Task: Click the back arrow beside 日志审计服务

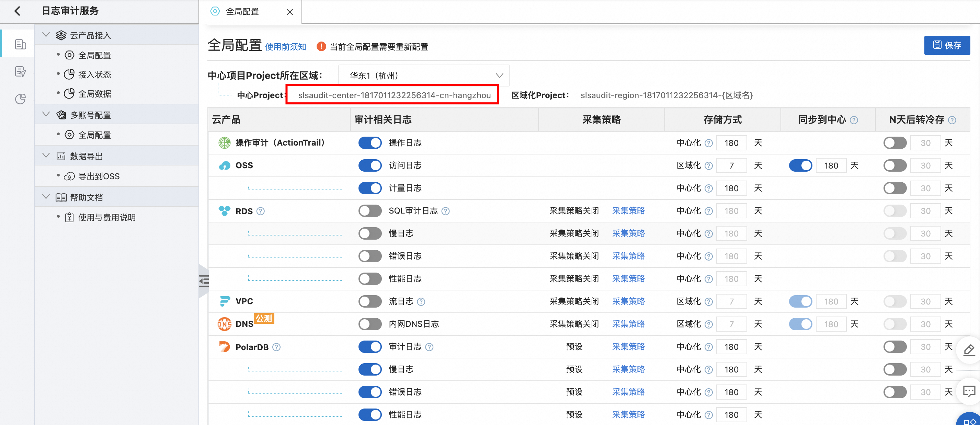Action: [x=17, y=11]
